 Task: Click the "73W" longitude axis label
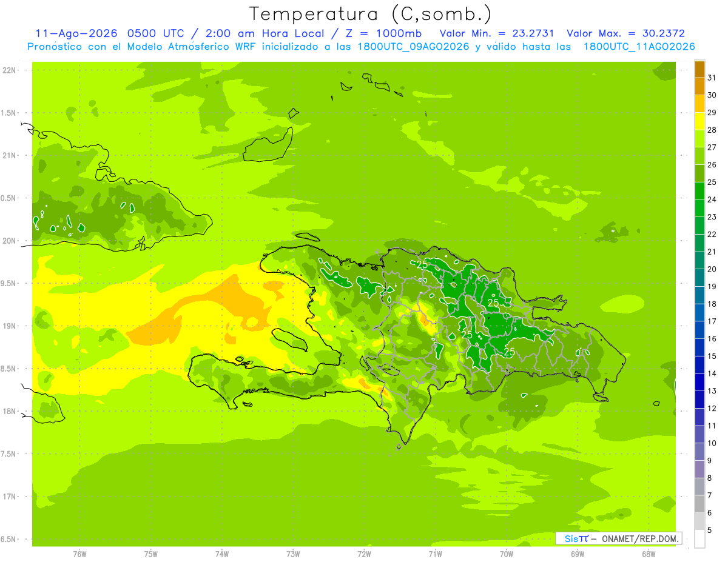(x=293, y=554)
